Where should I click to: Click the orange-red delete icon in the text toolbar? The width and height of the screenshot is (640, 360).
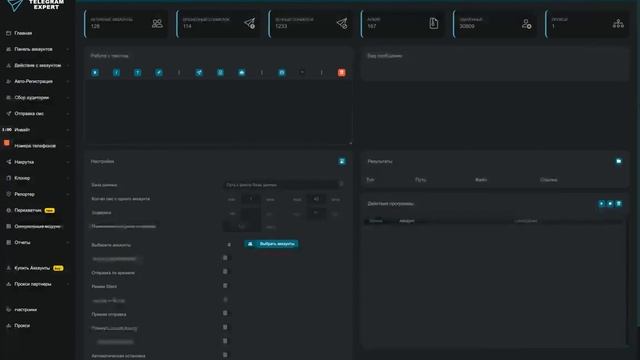click(342, 73)
